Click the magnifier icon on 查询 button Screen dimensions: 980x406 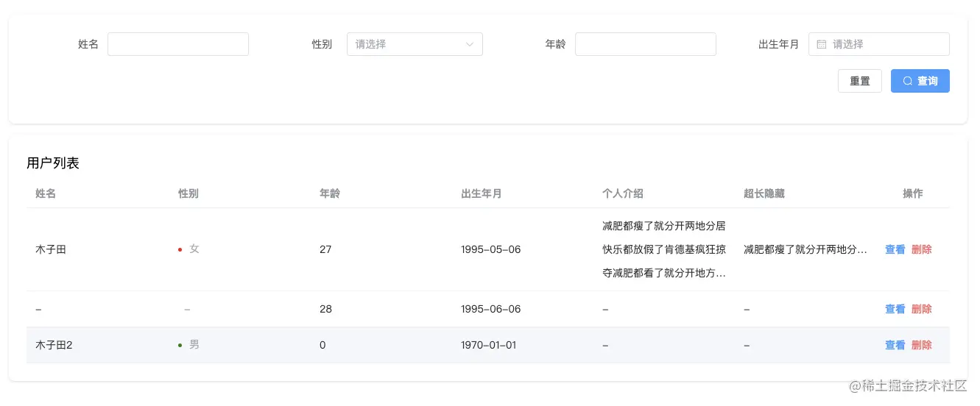point(908,81)
